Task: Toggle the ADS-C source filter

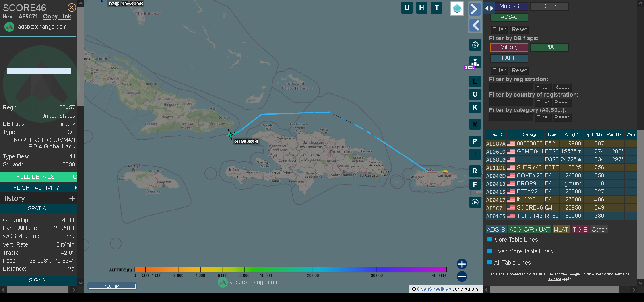Action: point(509,17)
